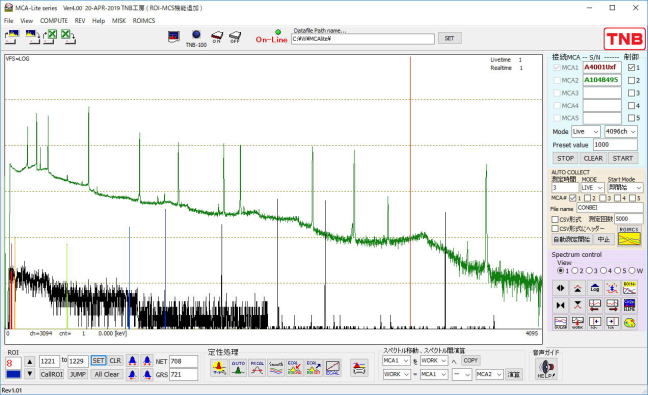Click the print spectrum icon
The image size is (648, 395).
click(x=359, y=367)
